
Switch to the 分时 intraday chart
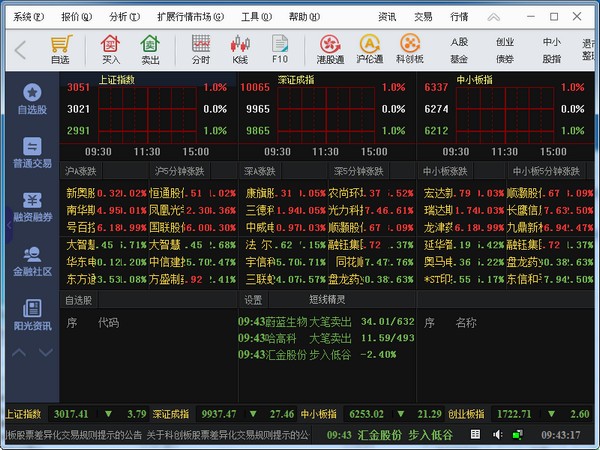pyautogui.click(x=201, y=48)
